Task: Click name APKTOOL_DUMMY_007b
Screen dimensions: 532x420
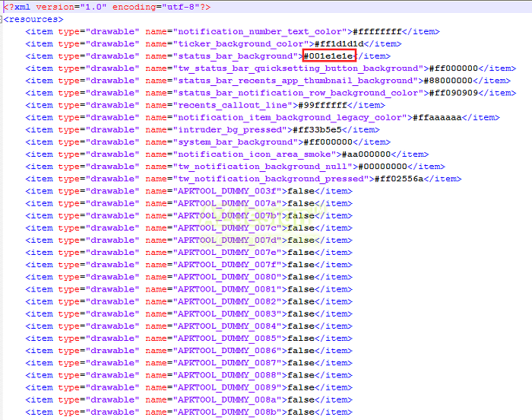Action: (228, 215)
